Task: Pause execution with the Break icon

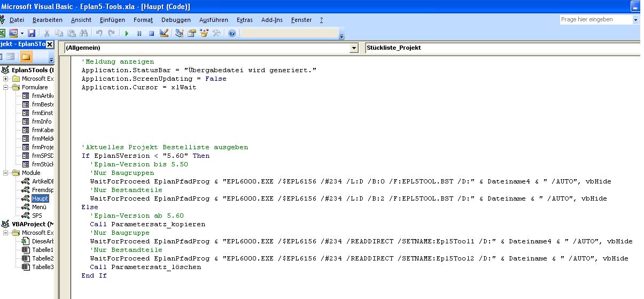Action: (139, 33)
